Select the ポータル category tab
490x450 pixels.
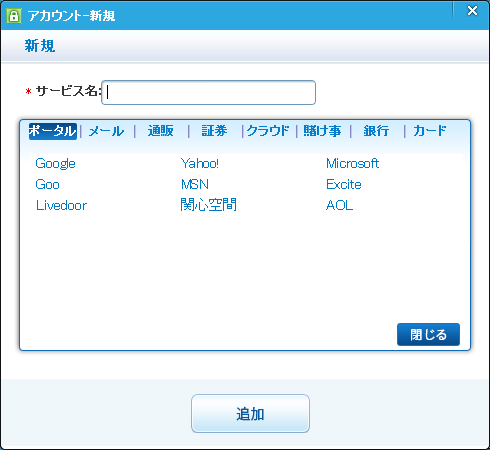53,131
